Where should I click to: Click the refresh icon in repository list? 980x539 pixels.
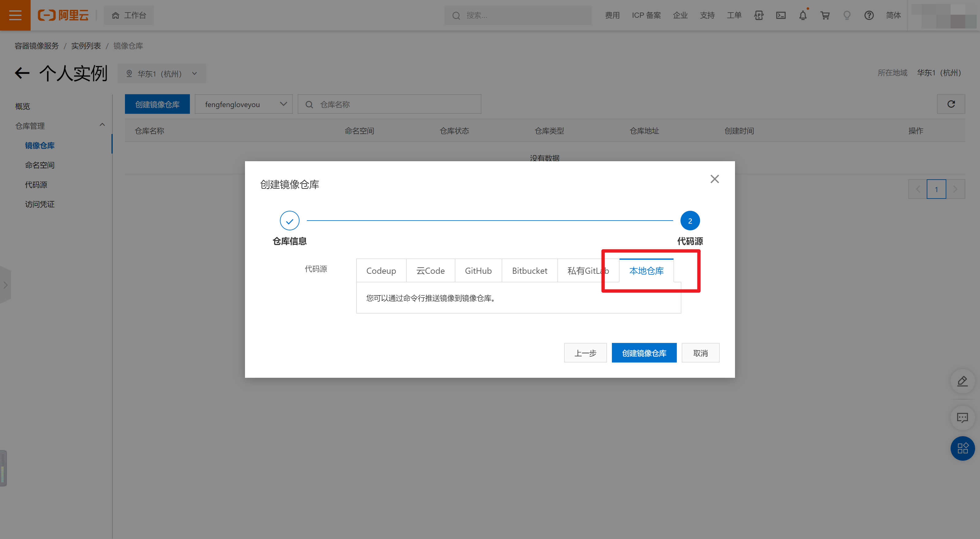(951, 104)
